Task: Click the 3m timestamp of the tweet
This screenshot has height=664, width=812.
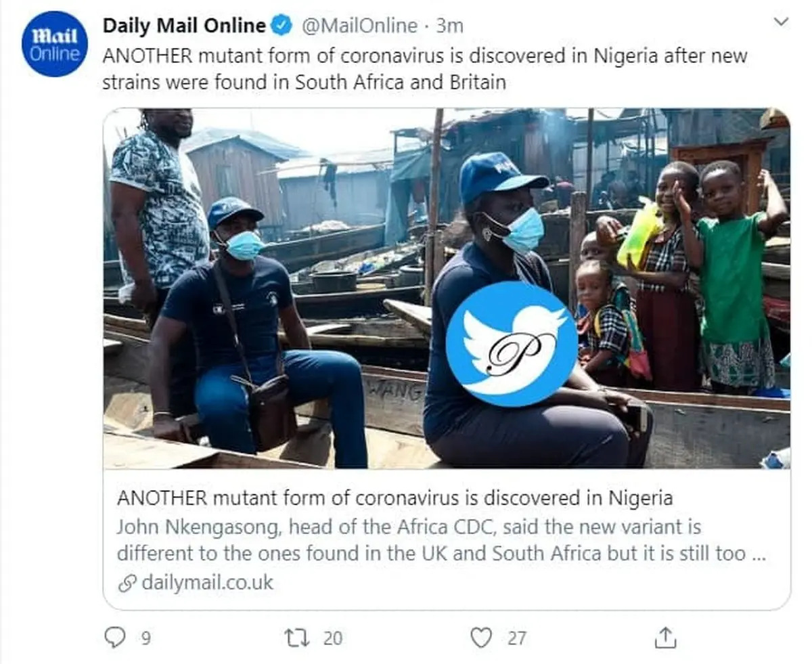Action: coord(449,26)
